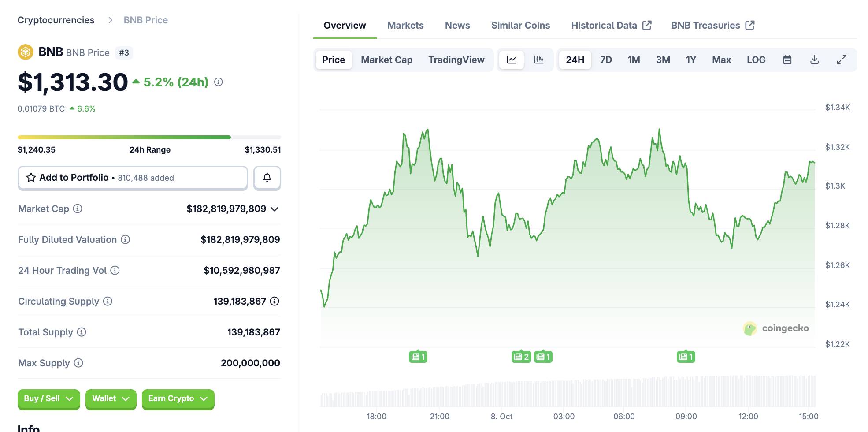Toggle LOG scale on chart
Viewport: 868px width, 432px height.
756,60
